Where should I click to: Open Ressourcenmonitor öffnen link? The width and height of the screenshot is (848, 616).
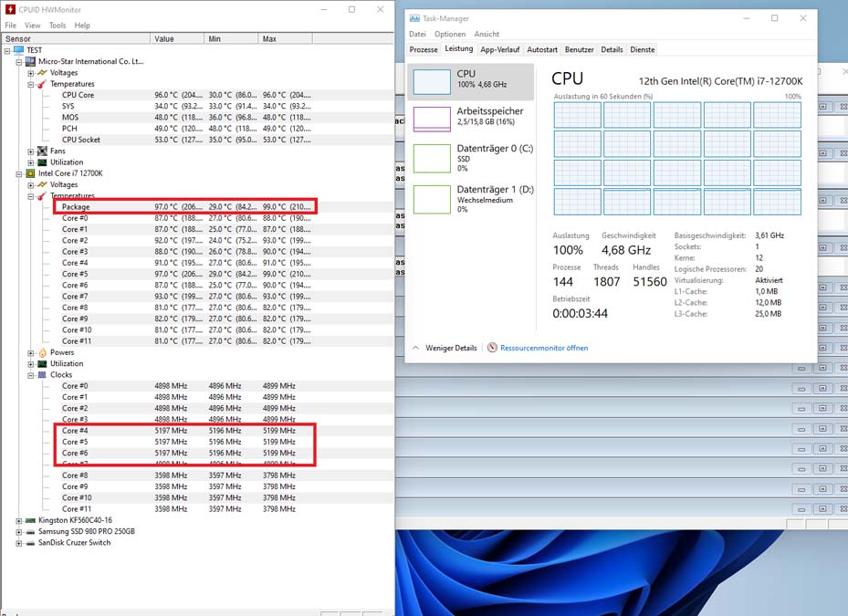[544, 348]
